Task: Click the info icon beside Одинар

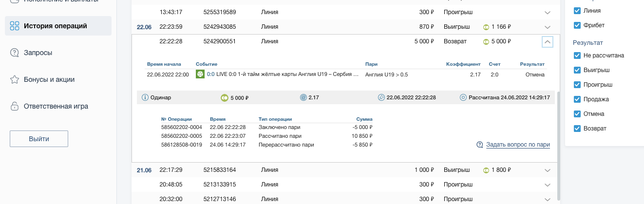Action: click(x=145, y=97)
